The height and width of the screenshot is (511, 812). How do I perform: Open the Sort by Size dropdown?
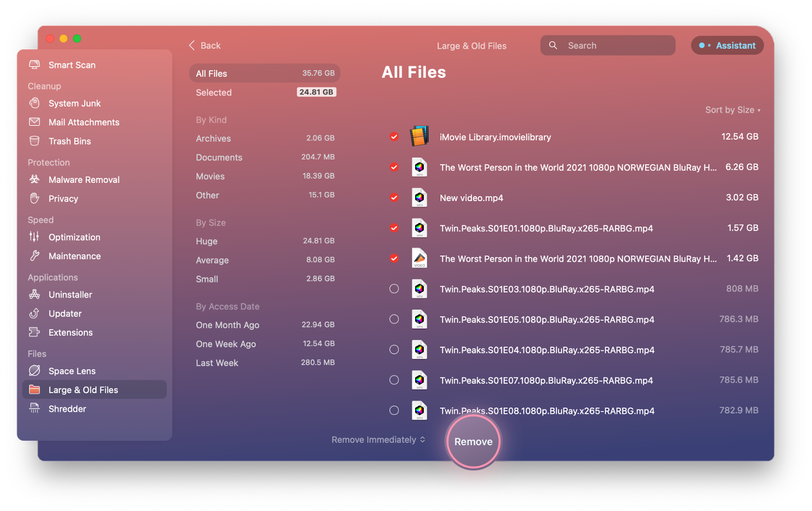click(732, 110)
